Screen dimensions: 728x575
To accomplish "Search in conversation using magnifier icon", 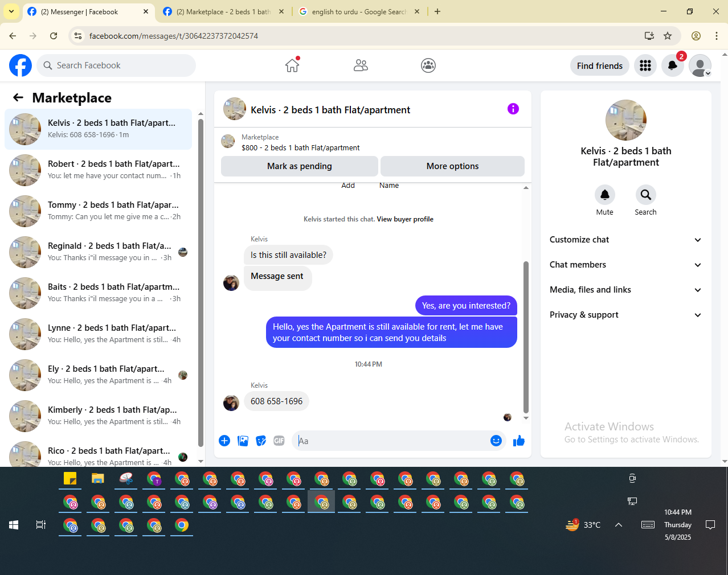I will 646,195.
